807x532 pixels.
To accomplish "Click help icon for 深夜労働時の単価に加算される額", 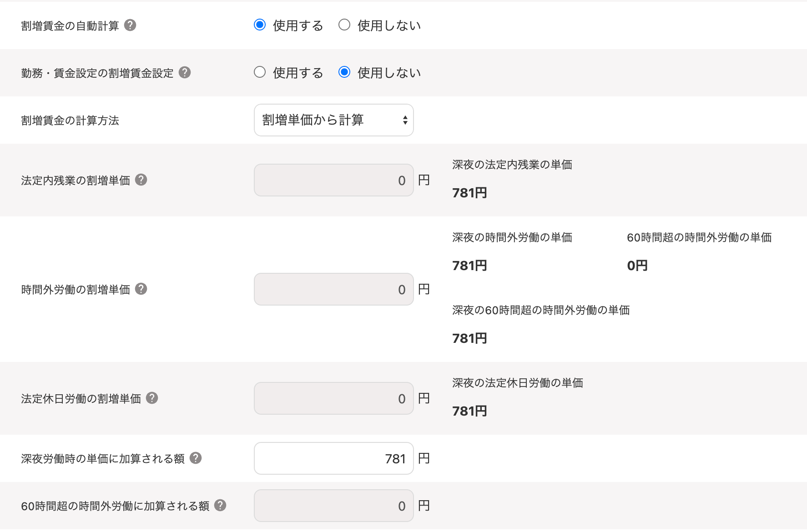I will point(196,458).
